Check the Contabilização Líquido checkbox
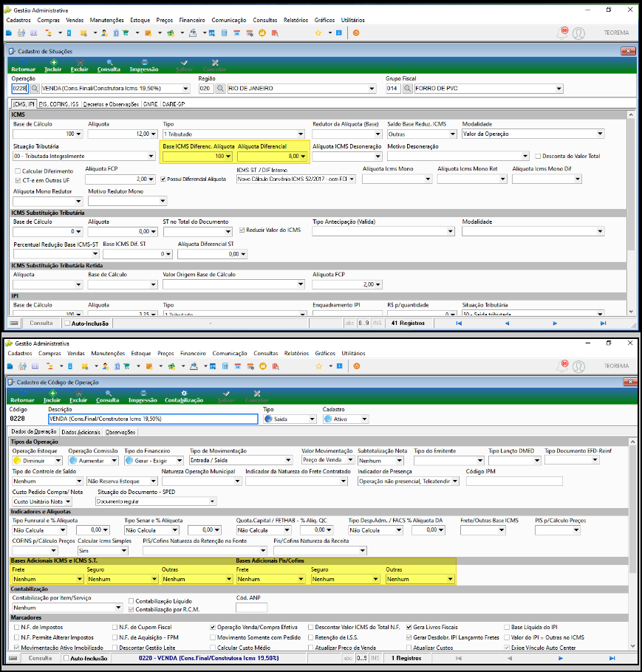Screen dimensions: 642x672 [132, 601]
